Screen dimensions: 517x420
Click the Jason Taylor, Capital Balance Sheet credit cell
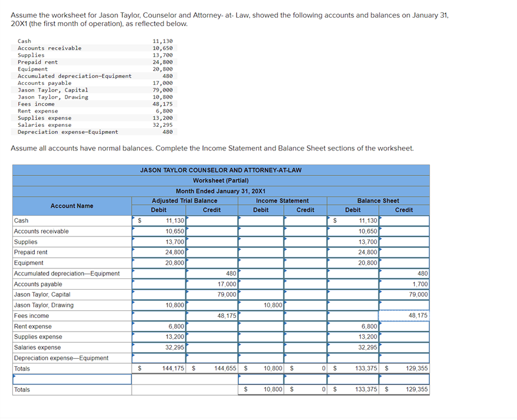click(x=404, y=294)
